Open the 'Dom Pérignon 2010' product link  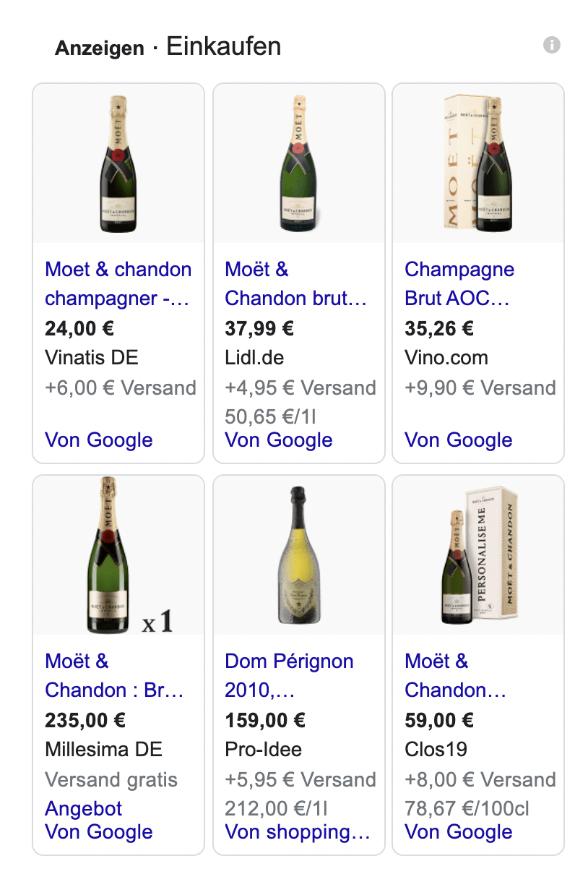(x=289, y=675)
